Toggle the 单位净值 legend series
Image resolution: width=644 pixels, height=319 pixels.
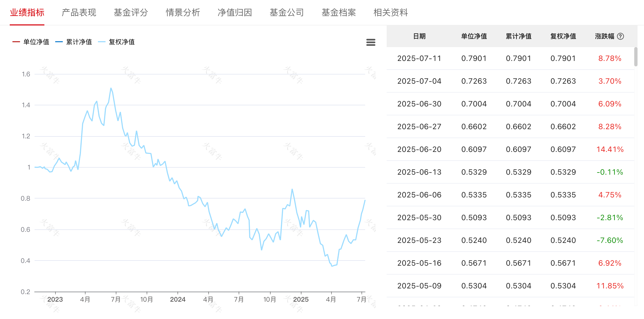click(31, 42)
